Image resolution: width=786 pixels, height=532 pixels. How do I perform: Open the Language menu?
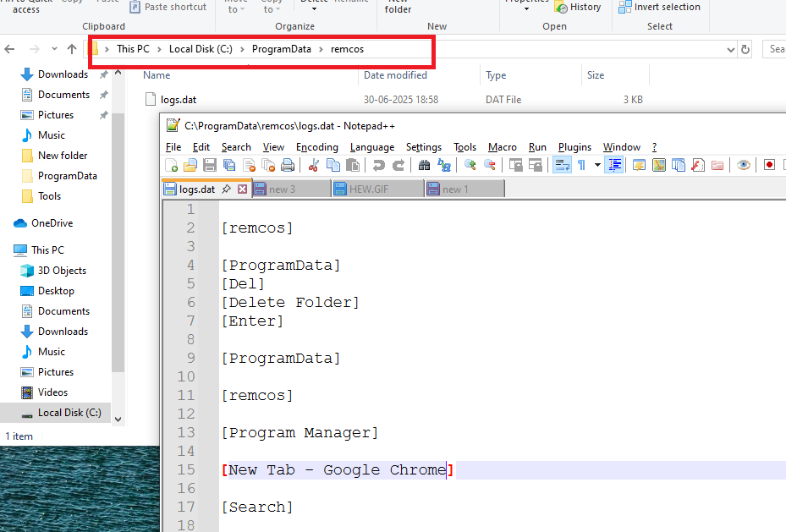[372, 147]
